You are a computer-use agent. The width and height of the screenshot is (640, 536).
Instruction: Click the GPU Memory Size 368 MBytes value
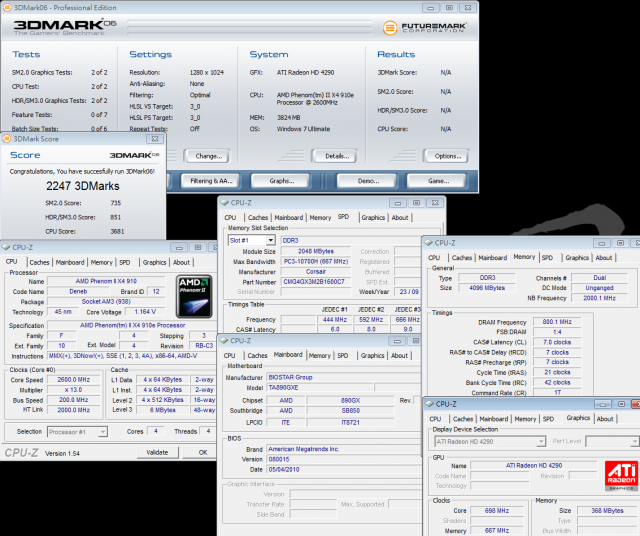(x=607, y=510)
